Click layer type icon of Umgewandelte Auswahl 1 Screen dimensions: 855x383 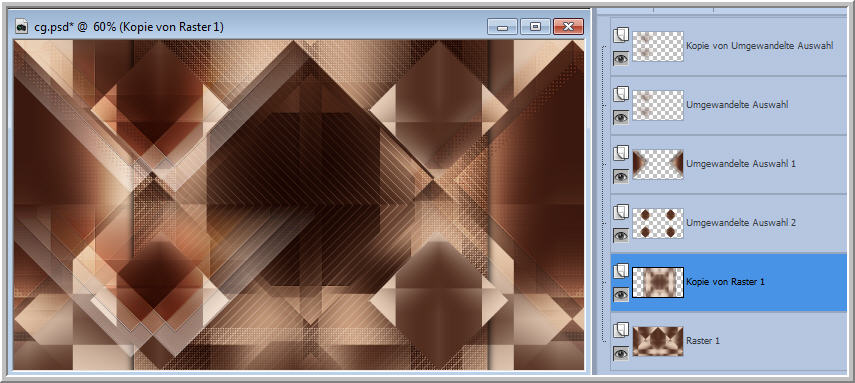(x=621, y=153)
